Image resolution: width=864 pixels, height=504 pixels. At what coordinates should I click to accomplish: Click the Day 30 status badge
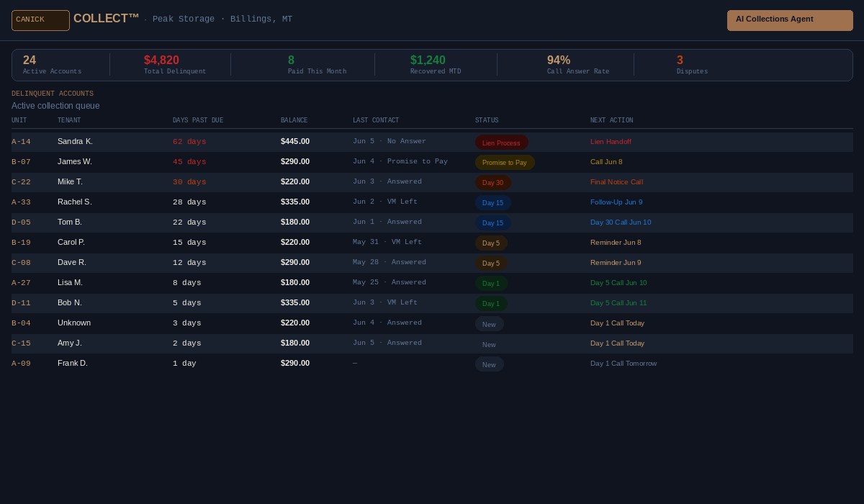pyautogui.click(x=493, y=183)
